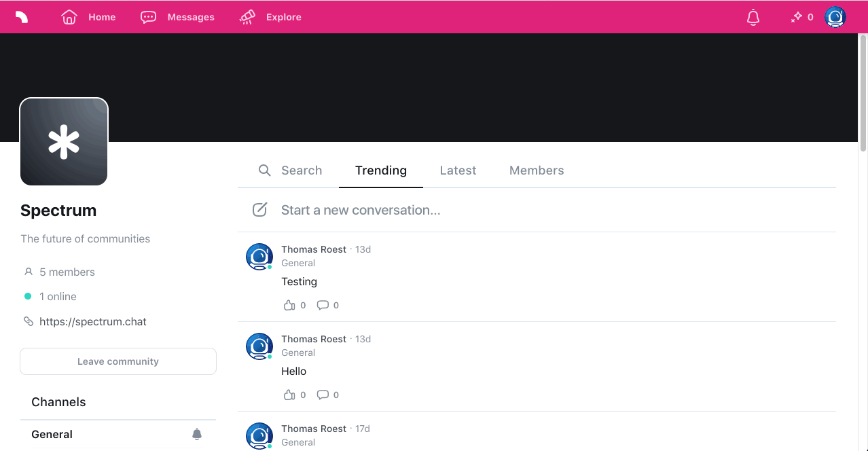Switch to the Latest tab
This screenshot has height=451, width=868.
457,170
